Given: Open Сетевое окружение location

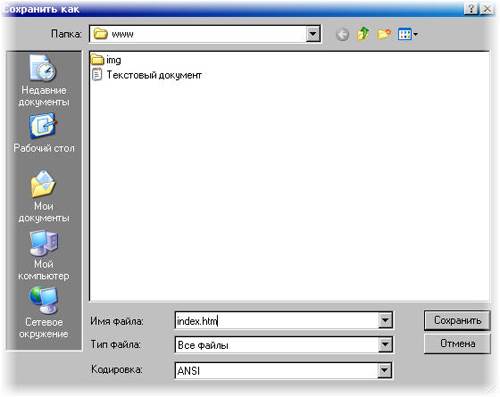Looking at the screenshot, I should pyautogui.click(x=43, y=313).
